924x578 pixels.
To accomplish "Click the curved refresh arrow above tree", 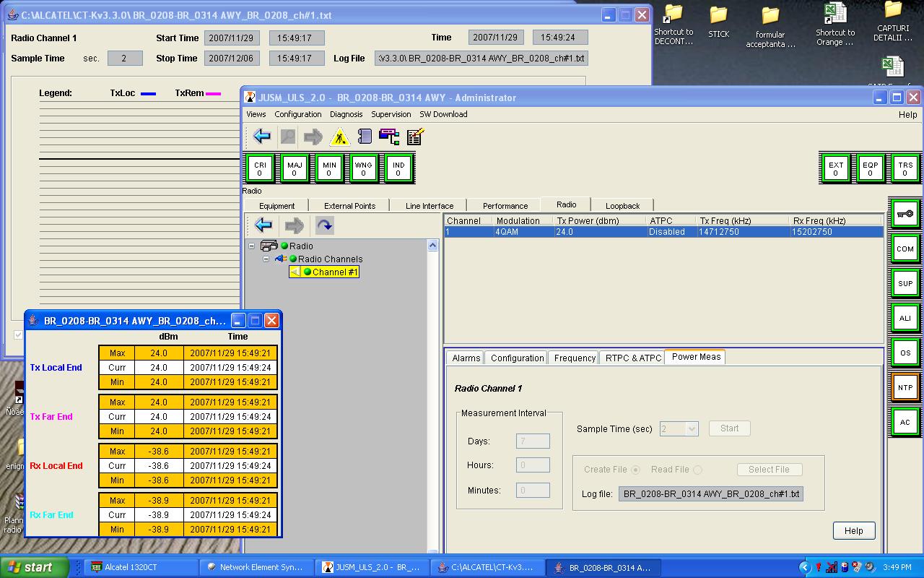I will click(x=325, y=225).
